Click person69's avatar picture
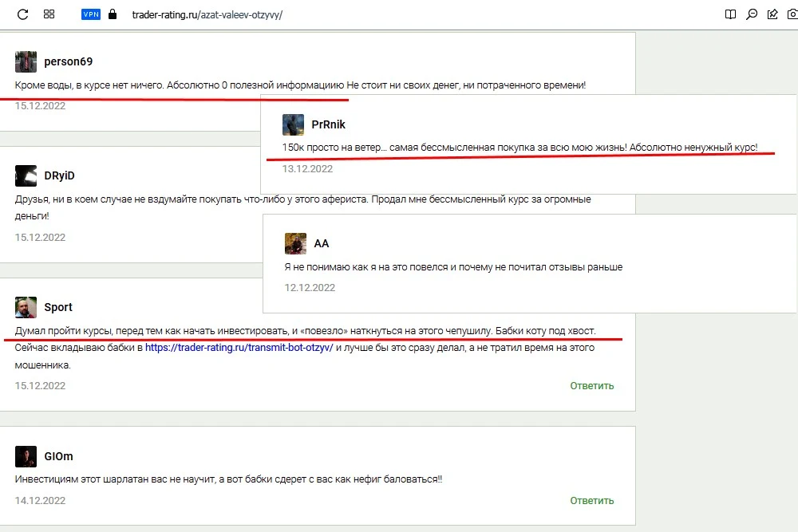798x532 pixels. click(x=26, y=61)
